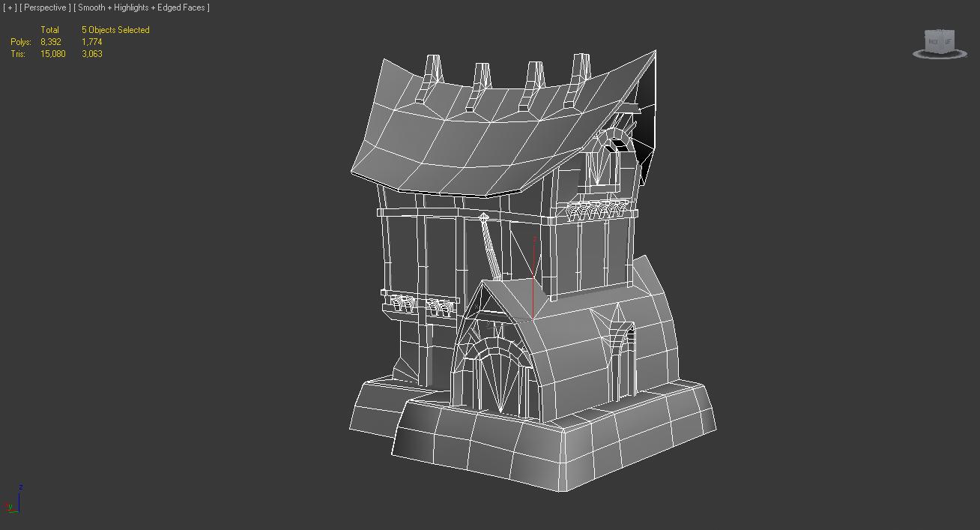Click the '5 Objects Selected' statistics text
Image resolution: width=980 pixels, height=530 pixels.
(115, 30)
